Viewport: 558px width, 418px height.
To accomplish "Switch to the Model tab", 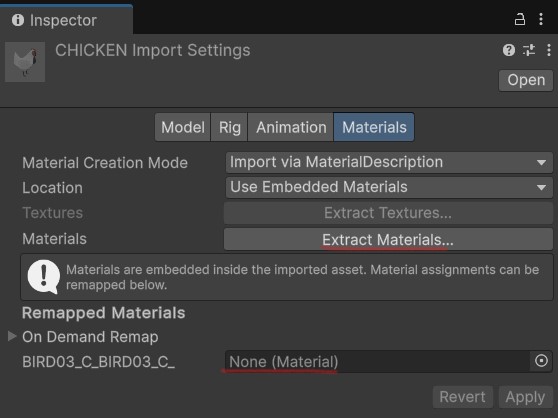I will [183, 127].
